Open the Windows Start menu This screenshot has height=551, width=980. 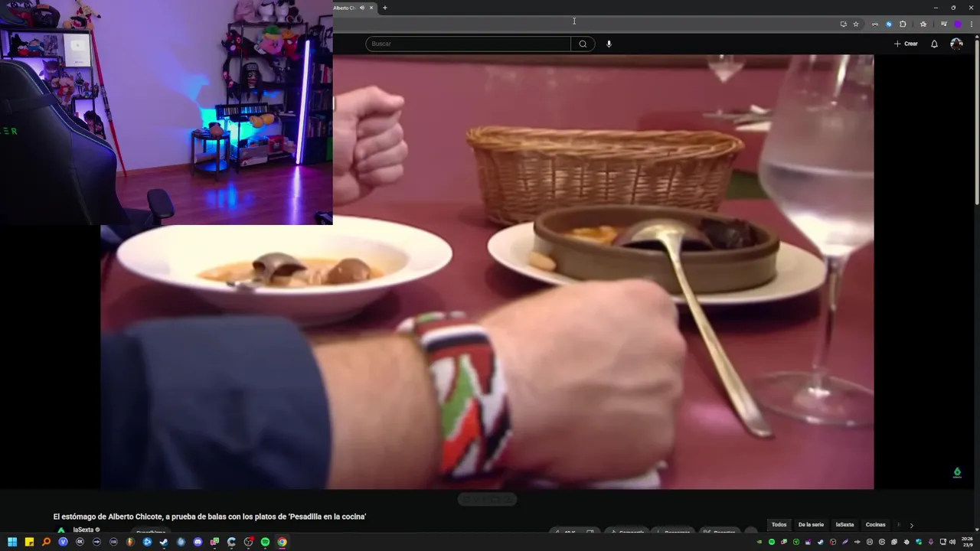[x=12, y=542]
